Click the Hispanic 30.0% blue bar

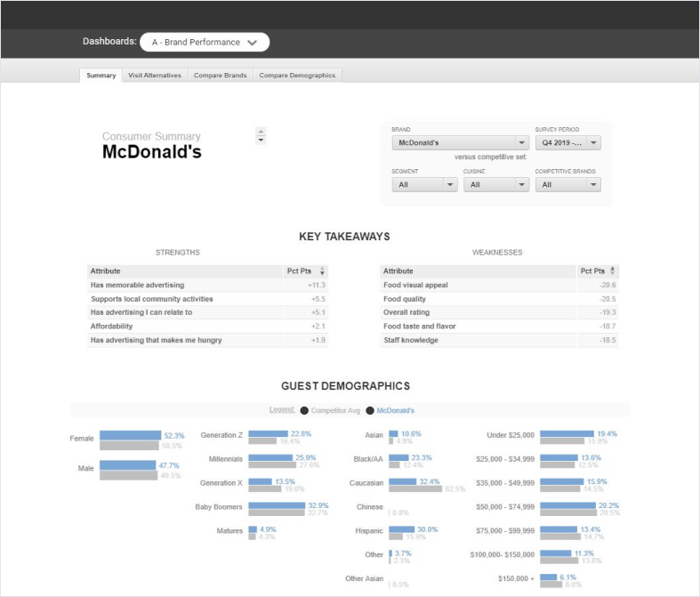(x=402, y=529)
